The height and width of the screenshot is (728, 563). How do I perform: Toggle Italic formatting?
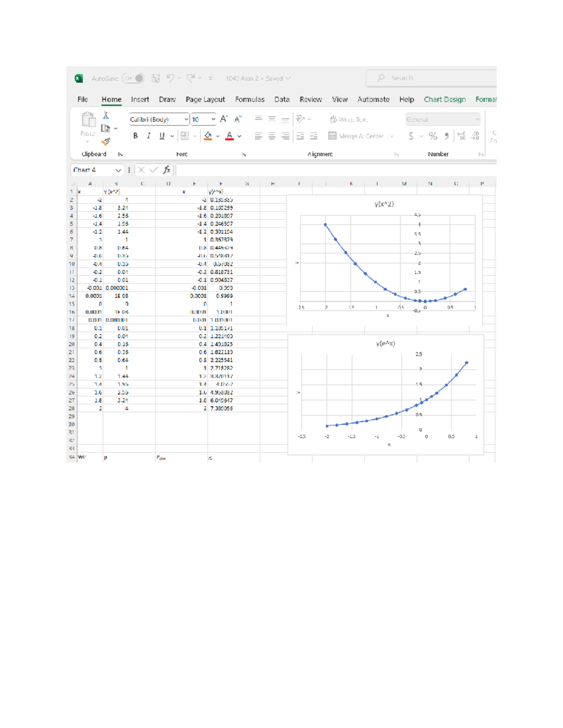(149, 136)
